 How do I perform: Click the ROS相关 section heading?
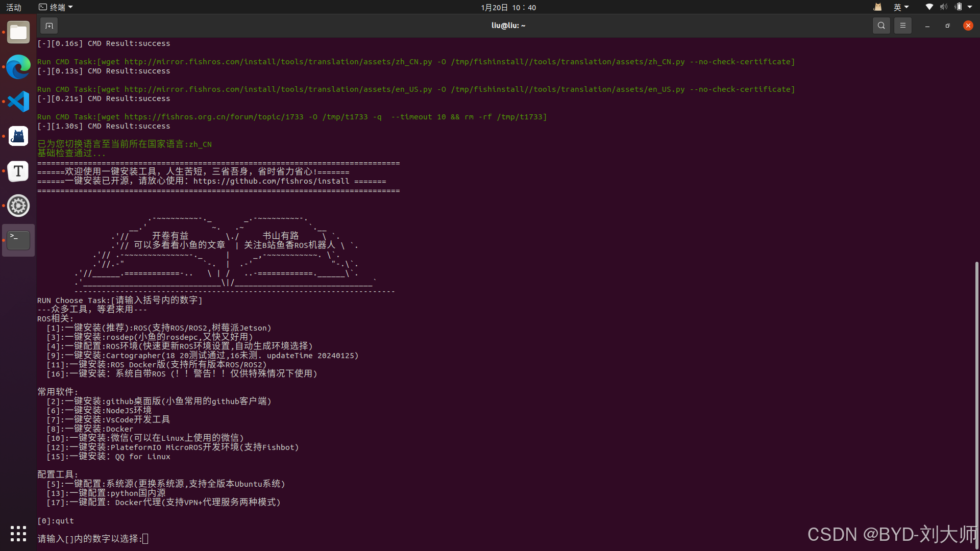click(56, 319)
